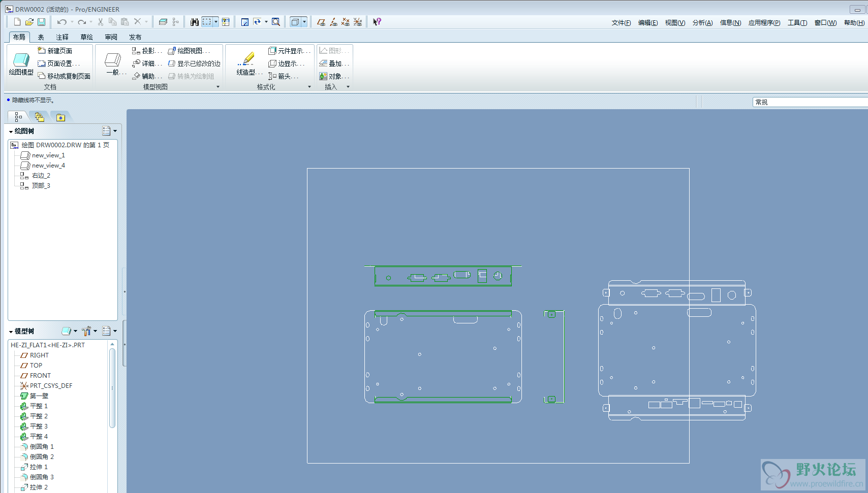Viewport: 868px width, 493px height.
Task: Click the Drawing Model (绘图模型) icon
Action: [21, 63]
